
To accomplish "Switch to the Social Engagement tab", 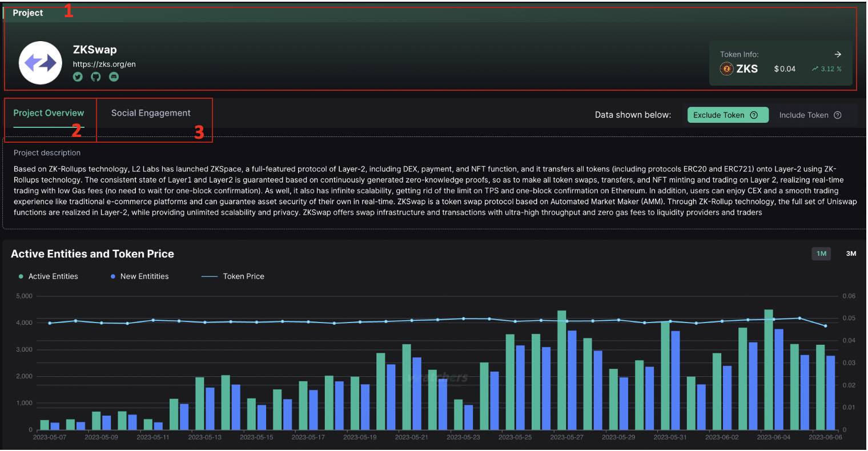I will (x=151, y=113).
